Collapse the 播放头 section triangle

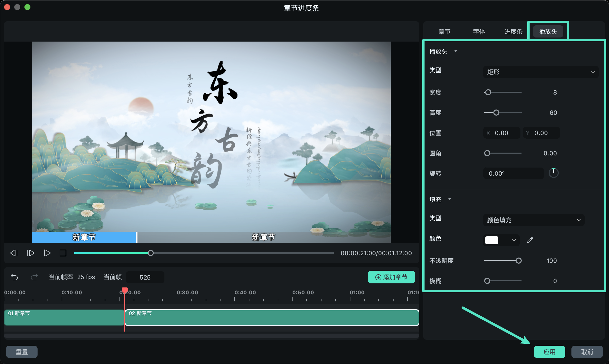tap(456, 51)
